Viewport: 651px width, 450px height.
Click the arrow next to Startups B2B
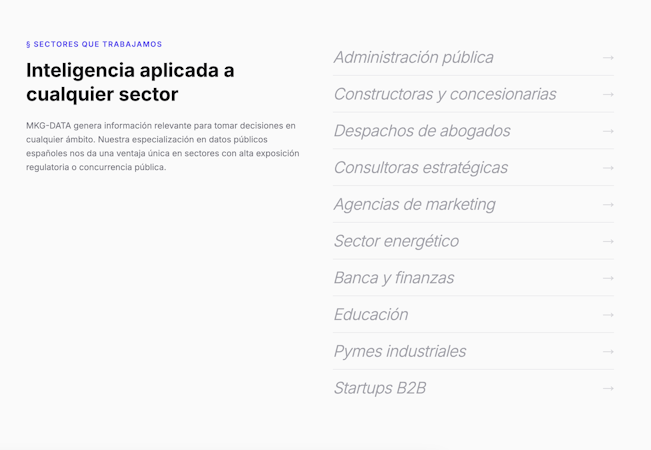point(608,389)
